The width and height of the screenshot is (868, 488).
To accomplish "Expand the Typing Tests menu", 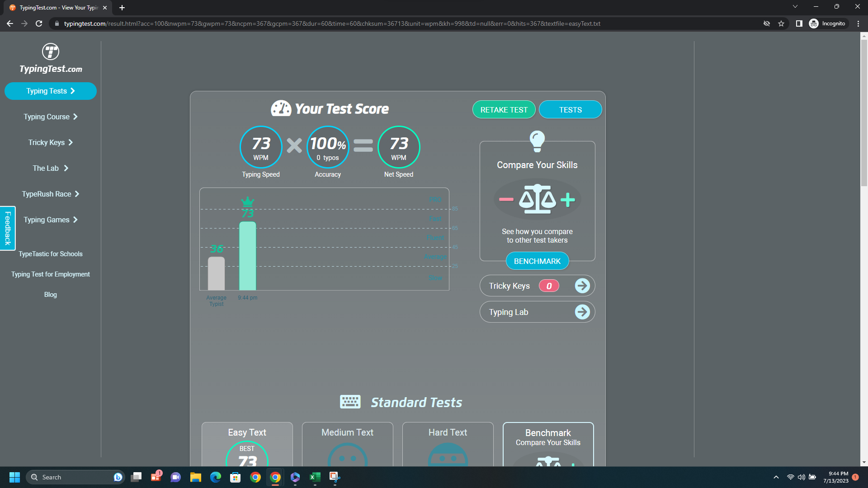I will coord(51,91).
